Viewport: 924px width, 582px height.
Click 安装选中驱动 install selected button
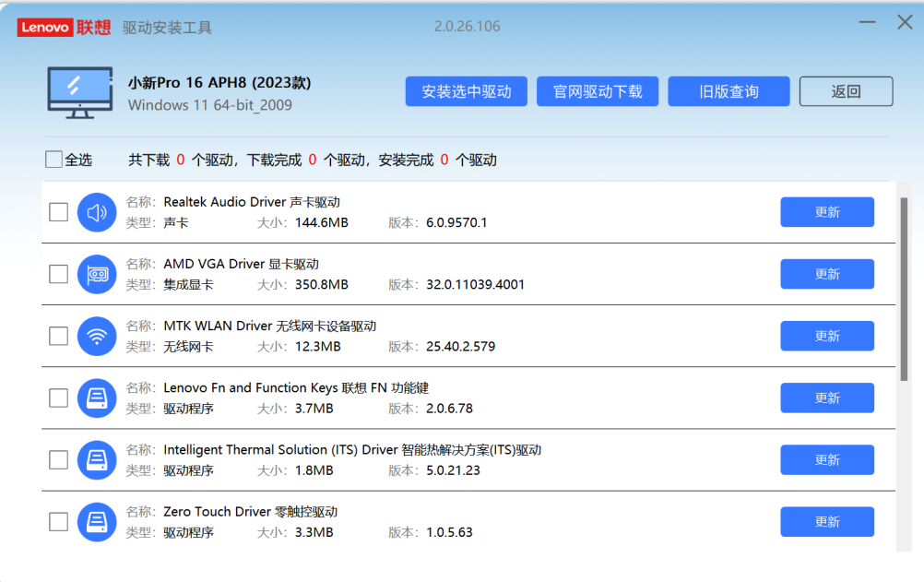pyautogui.click(x=466, y=91)
